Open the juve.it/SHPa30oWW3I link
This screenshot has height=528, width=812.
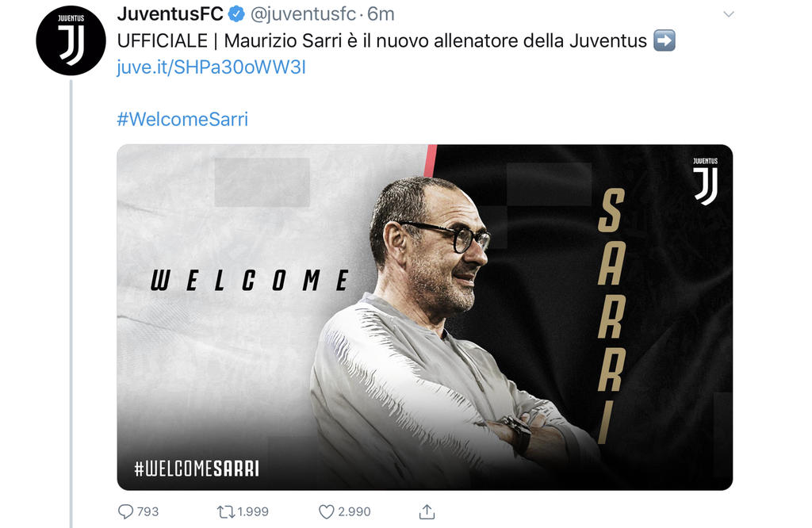(x=211, y=67)
